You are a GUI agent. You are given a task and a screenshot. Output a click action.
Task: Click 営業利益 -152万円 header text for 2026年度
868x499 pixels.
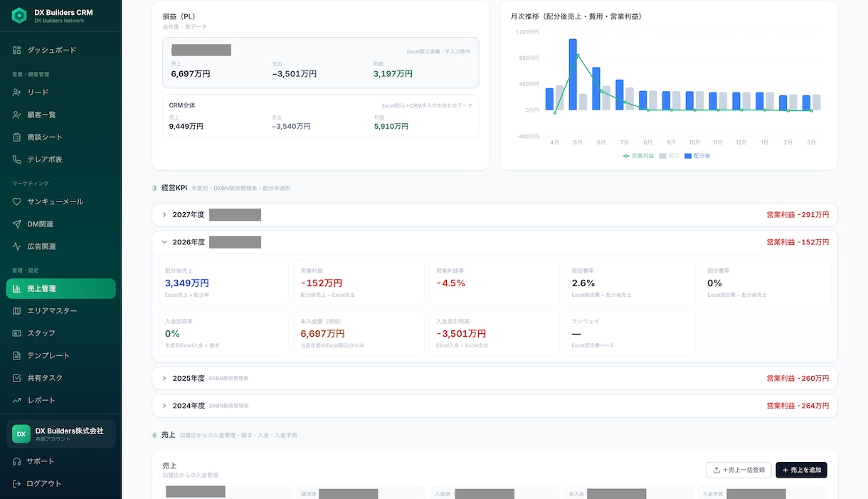(x=798, y=242)
